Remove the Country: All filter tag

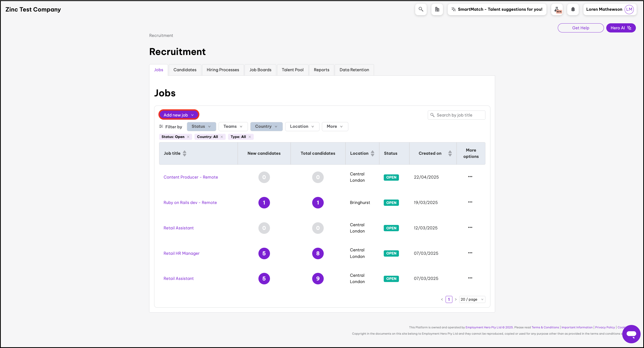[222, 137]
